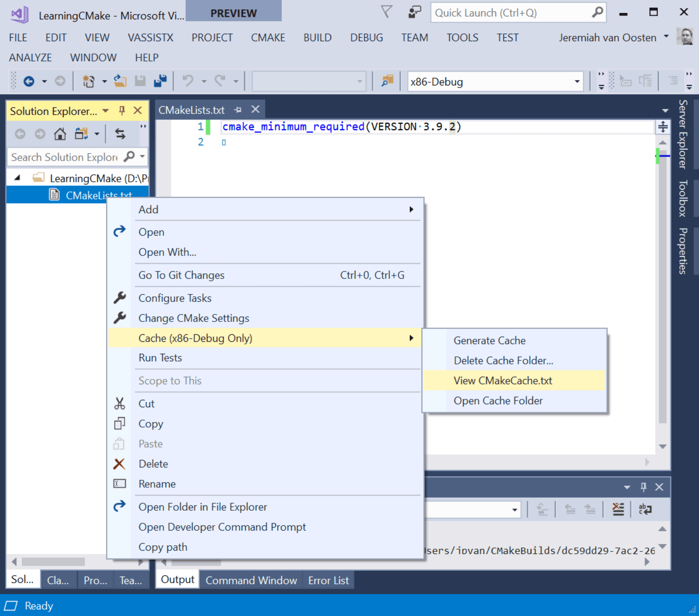
Task: Close the Output panel
Action: click(659, 487)
